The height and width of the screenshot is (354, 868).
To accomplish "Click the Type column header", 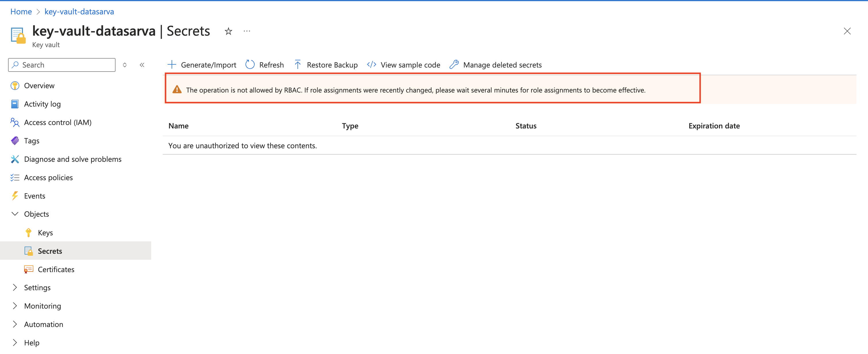I will pyautogui.click(x=350, y=126).
